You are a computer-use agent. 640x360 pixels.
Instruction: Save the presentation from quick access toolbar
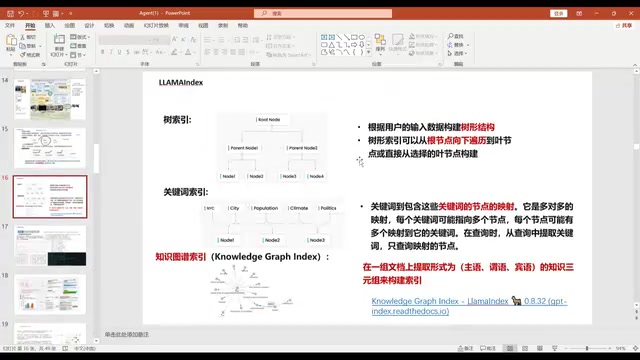(x=11, y=13)
